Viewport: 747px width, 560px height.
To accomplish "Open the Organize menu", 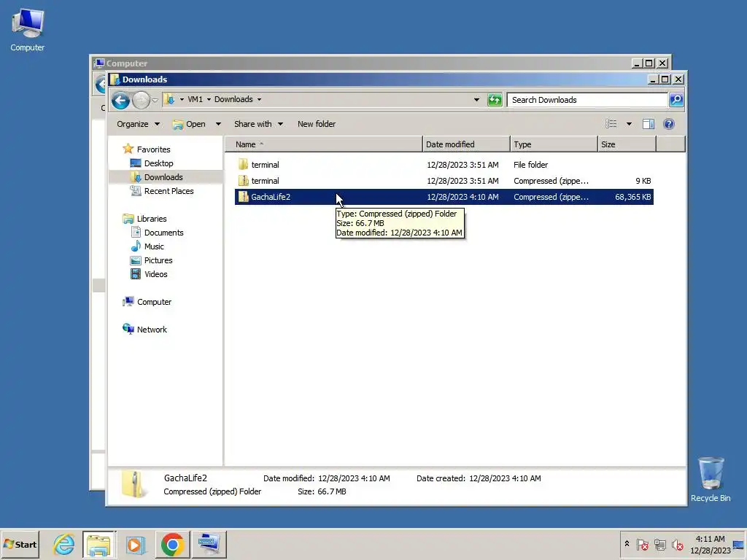I will point(138,124).
